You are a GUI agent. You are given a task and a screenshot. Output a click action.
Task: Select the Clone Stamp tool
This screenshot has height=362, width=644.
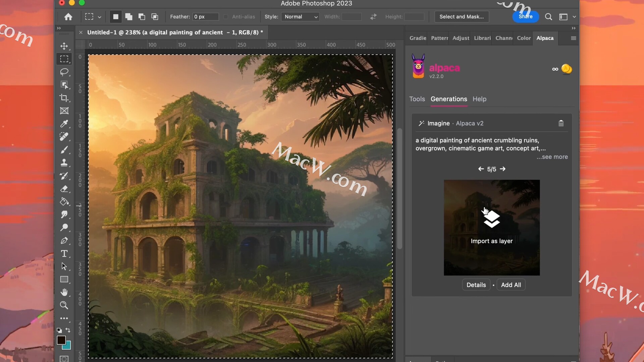click(x=64, y=163)
